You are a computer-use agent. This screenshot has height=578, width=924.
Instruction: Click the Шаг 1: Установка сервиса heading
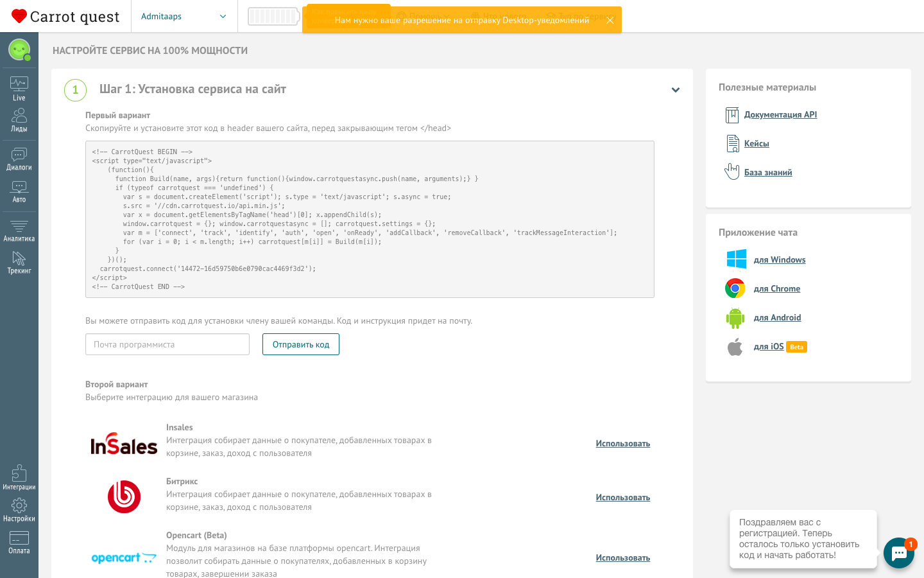(x=193, y=89)
